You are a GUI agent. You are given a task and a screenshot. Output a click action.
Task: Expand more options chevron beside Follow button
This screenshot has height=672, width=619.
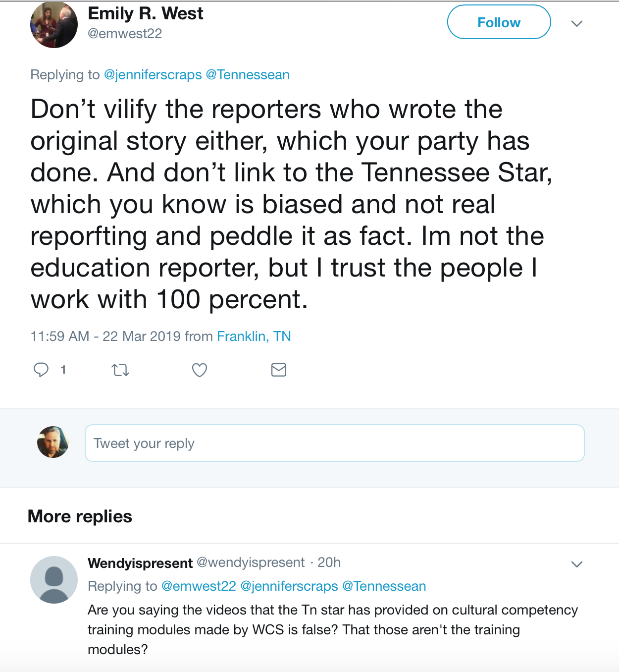click(577, 23)
